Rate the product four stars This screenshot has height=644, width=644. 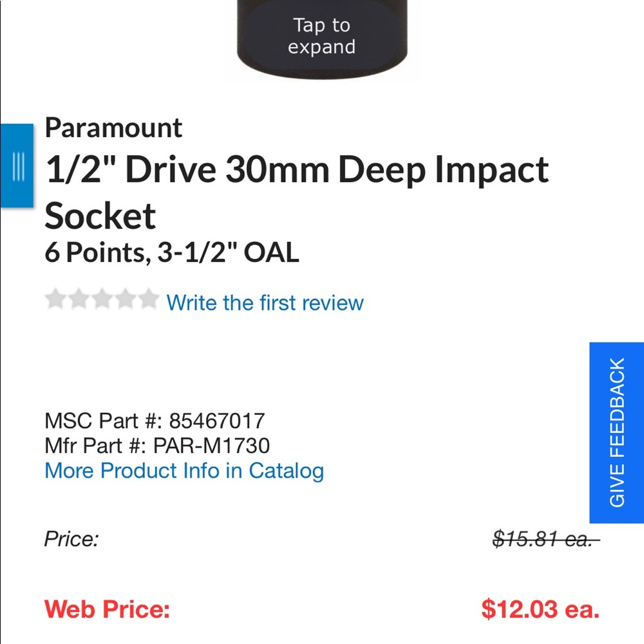click(x=125, y=299)
